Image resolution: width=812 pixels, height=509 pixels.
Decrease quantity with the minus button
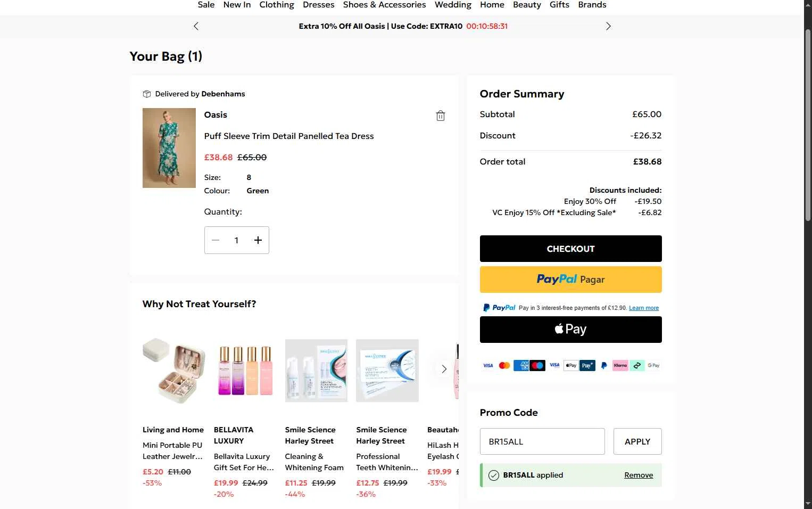(x=216, y=240)
